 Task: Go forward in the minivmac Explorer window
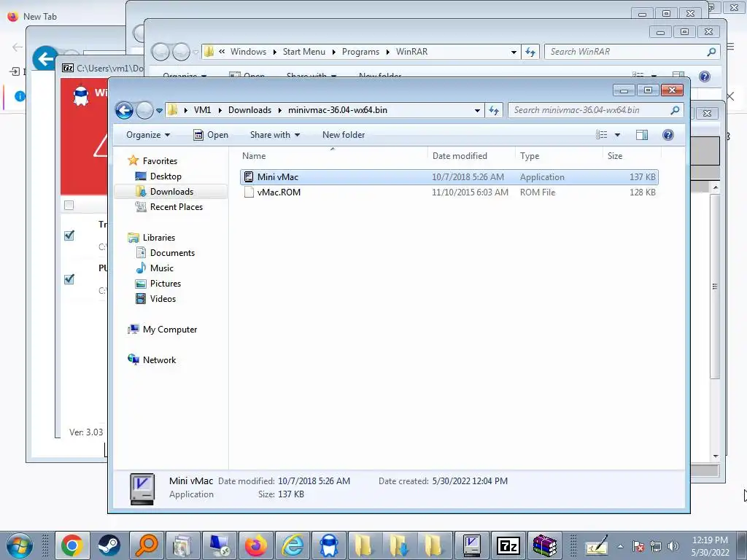[x=144, y=111]
